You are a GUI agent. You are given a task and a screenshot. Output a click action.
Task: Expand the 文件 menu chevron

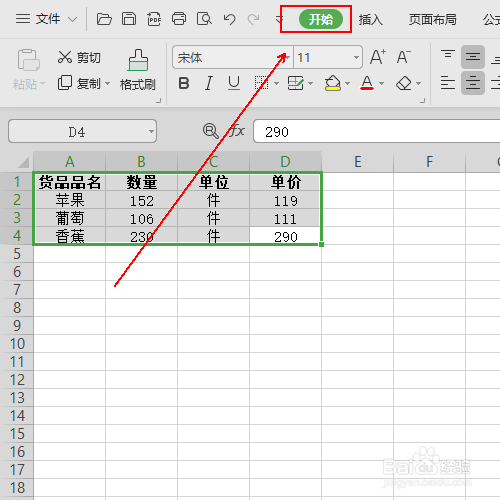pyautogui.click(x=72, y=19)
